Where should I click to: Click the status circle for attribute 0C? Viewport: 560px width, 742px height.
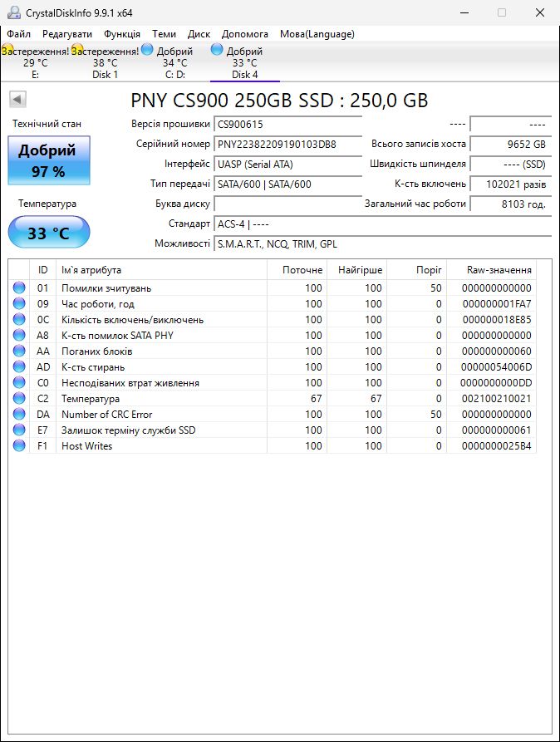click(19, 319)
